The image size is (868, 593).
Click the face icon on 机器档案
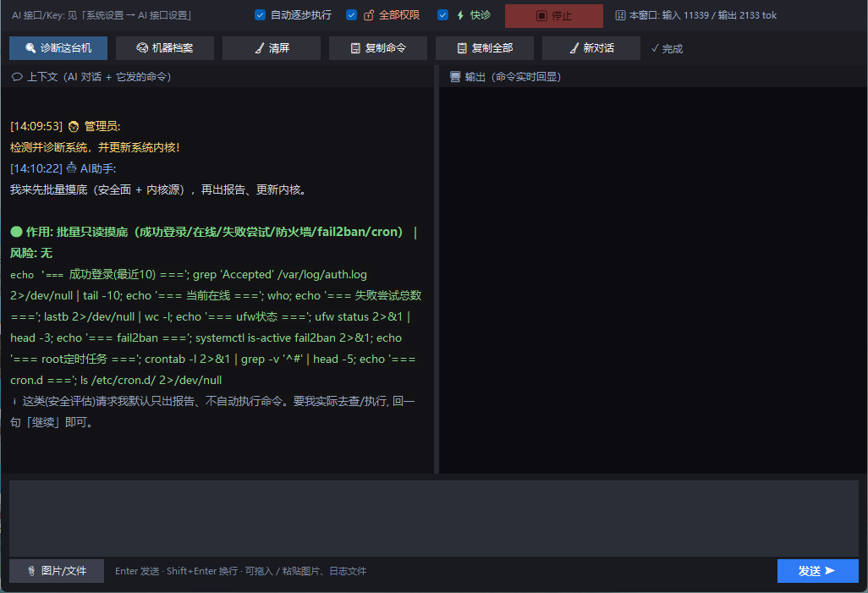point(142,48)
